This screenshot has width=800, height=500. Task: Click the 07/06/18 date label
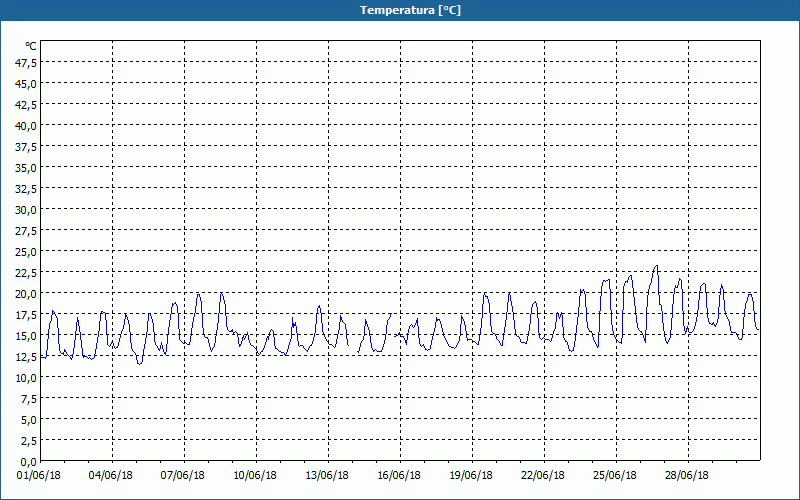coord(183,476)
